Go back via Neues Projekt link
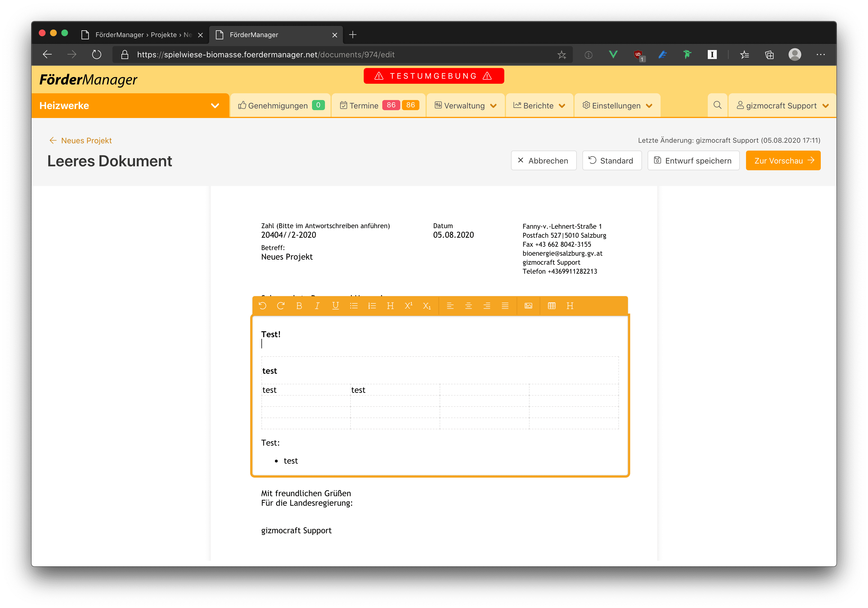Viewport: 868px width, 608px height. tap(80, 140)
